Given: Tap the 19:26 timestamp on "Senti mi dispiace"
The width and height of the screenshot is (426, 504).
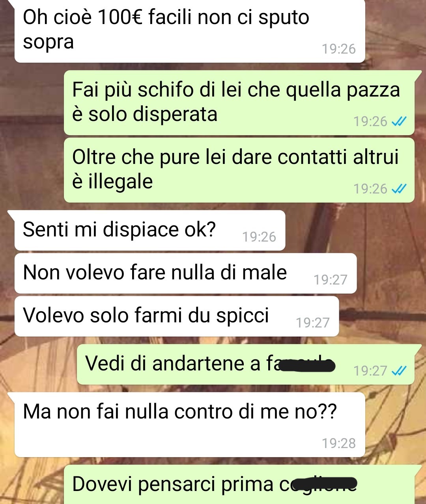Looking at the screenshot, I should pos(259,237).
